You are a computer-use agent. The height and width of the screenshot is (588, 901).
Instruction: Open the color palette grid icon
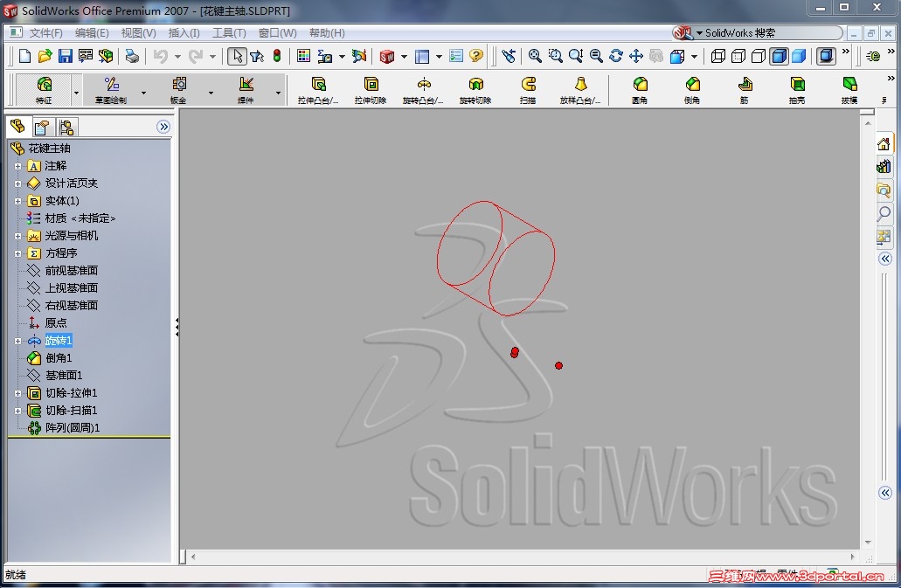pyautogui.click(x=303, y=56)
